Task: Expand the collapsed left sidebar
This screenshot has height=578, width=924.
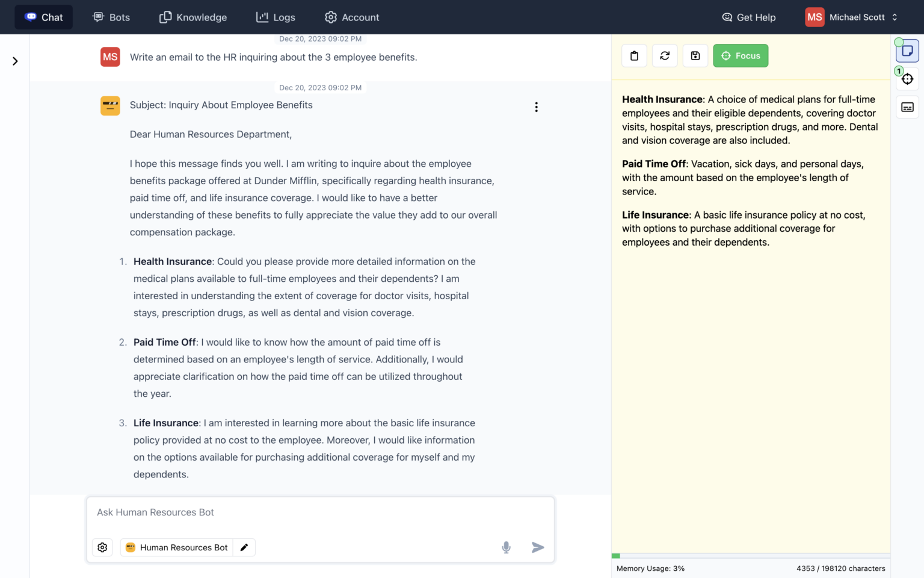Action: (x=14, y=60)
